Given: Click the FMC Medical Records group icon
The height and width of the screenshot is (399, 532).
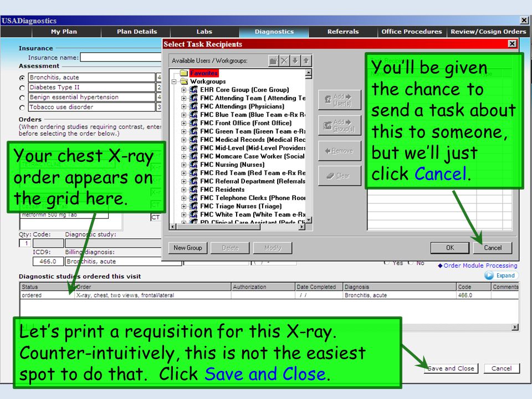Looking at the screenshot, I should [193, 140].
